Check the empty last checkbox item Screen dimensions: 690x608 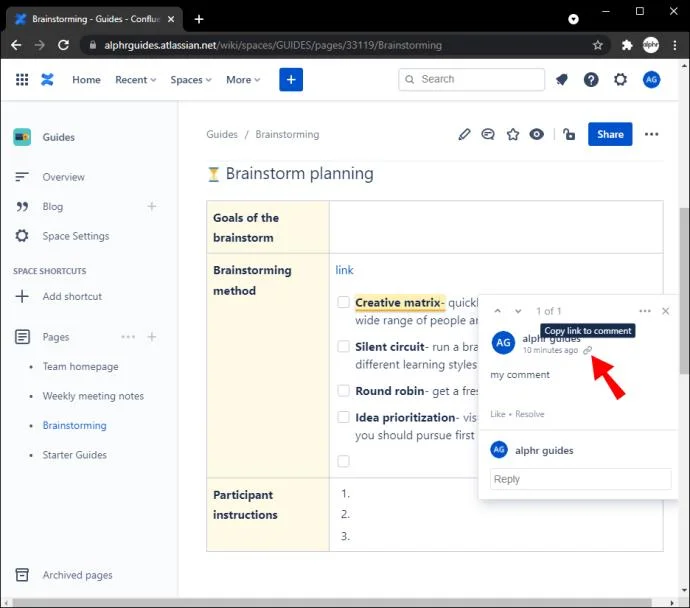(343, 461)
